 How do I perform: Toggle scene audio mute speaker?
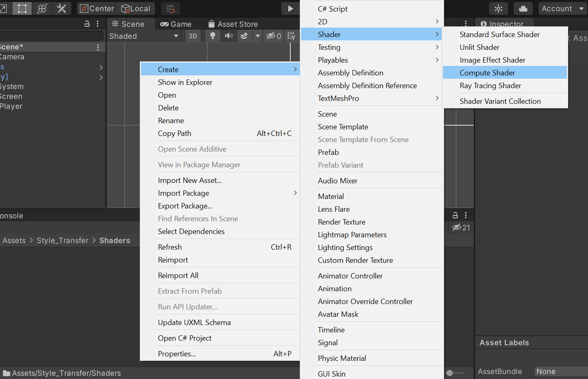(x=228, y=36)
